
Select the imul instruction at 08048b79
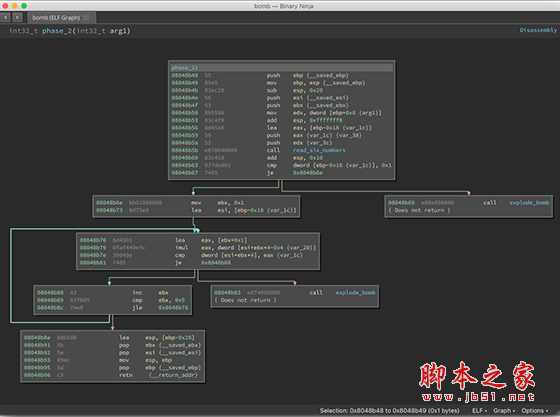pyautogui.click(x=198, y=247)
